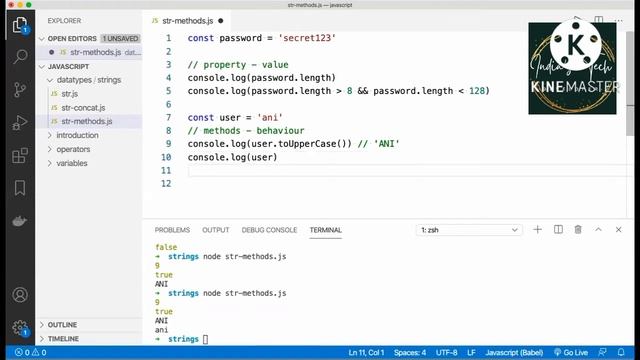Select the Terminal tab
The width and height of the screenshot is (640, 360).
(325, 230)
